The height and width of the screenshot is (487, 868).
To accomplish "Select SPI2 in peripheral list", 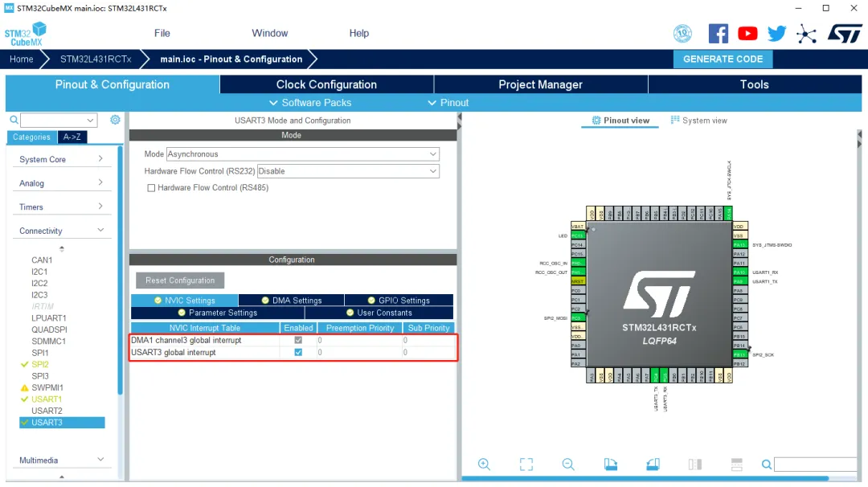I will pos(40,365).
